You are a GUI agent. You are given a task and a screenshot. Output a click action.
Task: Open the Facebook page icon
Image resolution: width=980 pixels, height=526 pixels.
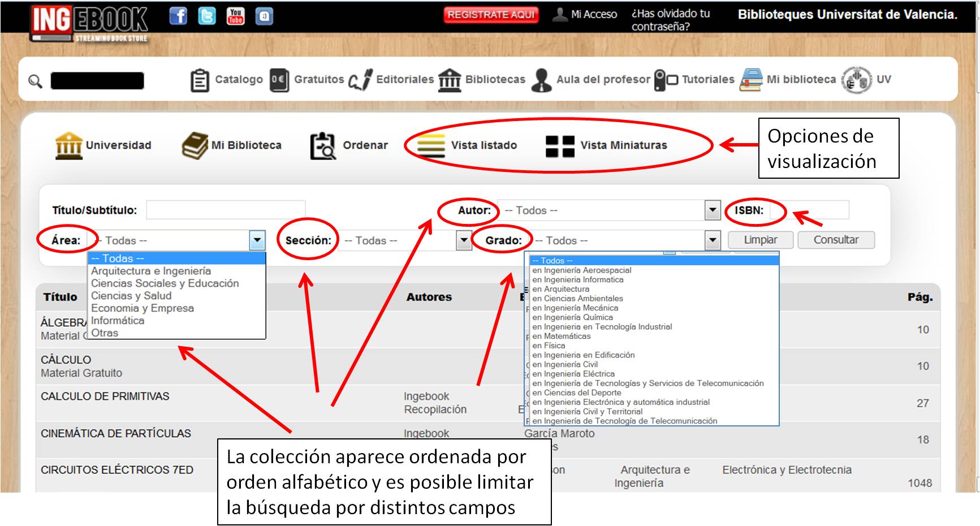[178, 16]
